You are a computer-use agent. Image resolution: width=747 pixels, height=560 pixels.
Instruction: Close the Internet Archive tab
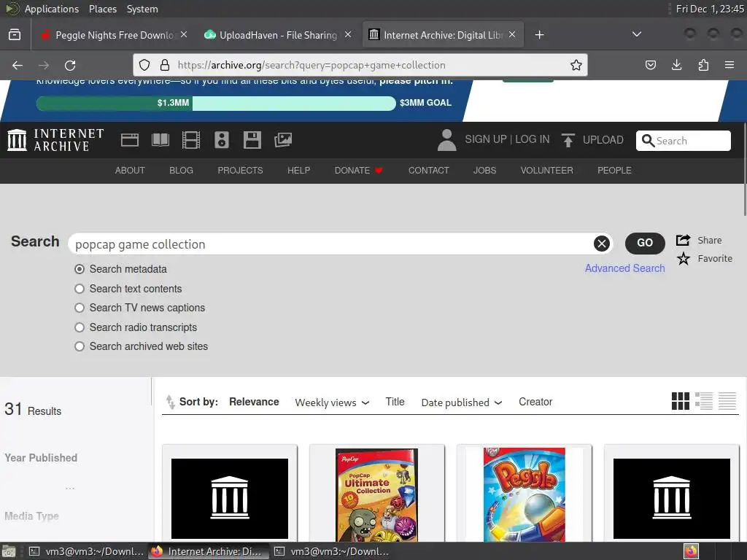click(512, 35)
